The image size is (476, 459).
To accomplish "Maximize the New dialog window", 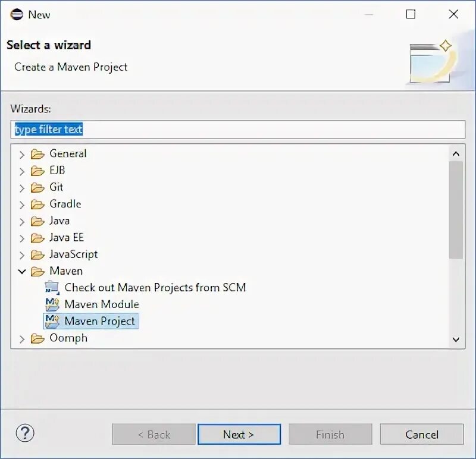I will coord(411,14).
